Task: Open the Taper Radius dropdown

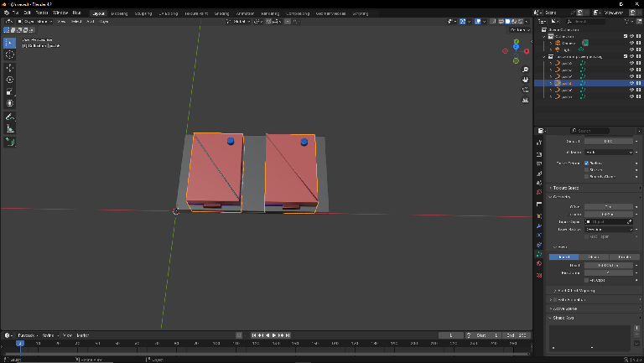Action: [609, 229]
